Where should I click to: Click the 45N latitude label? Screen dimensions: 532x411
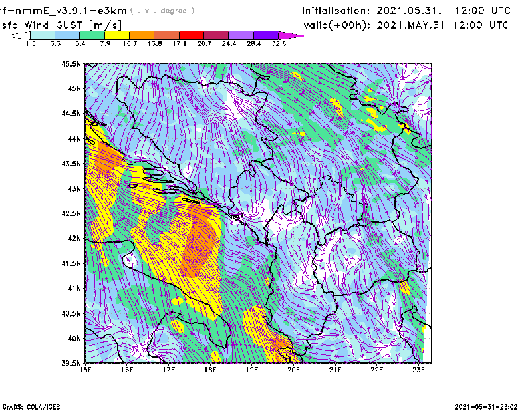pos(74,88)
